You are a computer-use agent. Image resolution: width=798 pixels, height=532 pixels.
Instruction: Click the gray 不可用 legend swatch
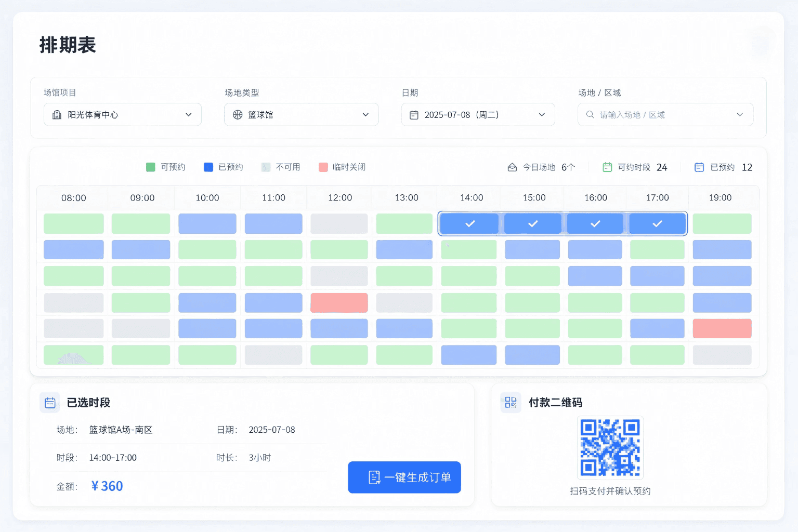[266, 167]
